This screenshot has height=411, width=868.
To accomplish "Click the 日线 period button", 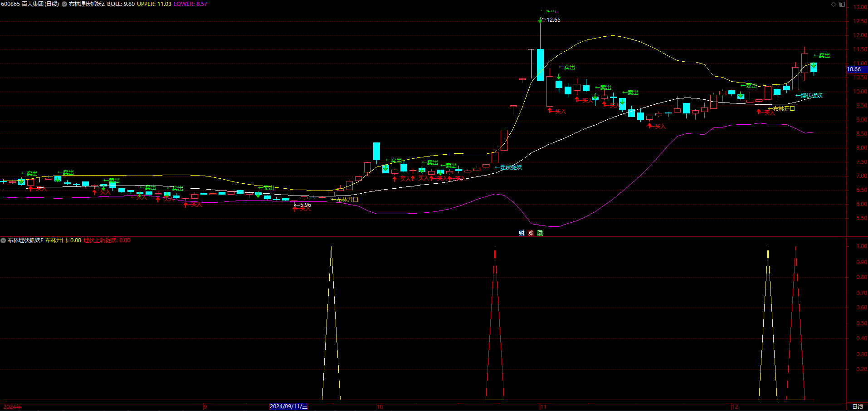I will [x=858, y=407].
